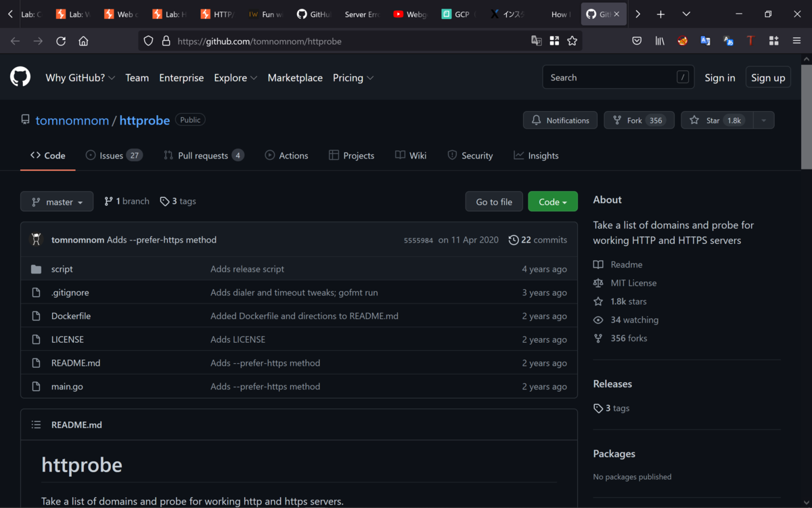Click the file icon beside .gitignore
812x508 pixels.
point(37,293)
